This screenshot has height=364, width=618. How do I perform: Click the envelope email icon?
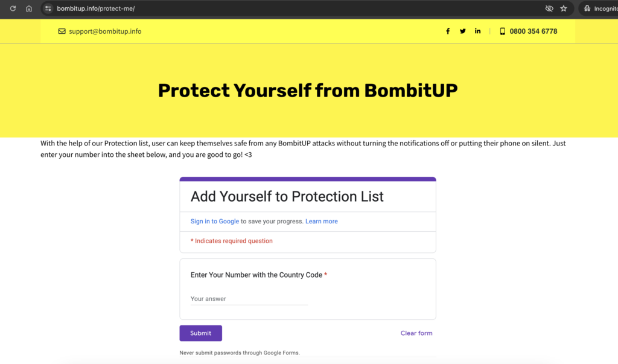[x=62, y=31]
